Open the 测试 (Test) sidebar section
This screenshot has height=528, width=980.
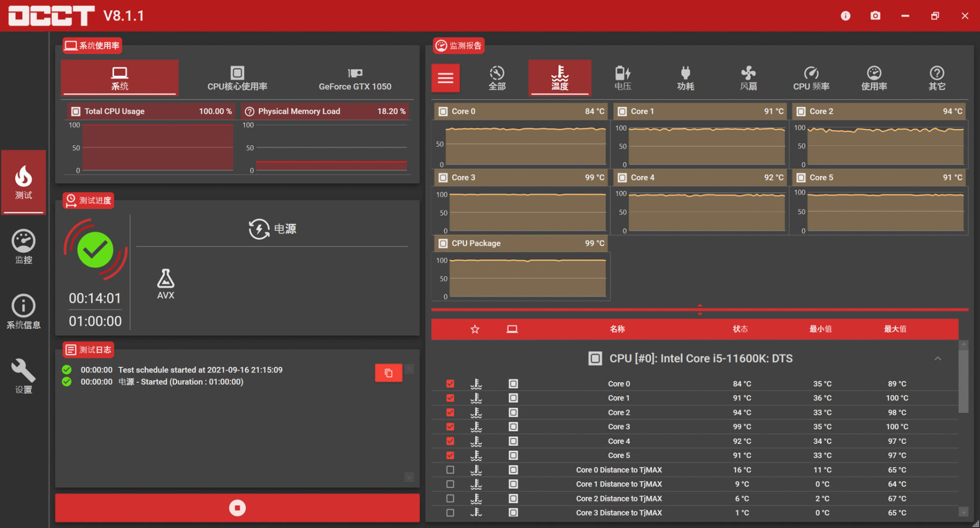pos(23,182)
